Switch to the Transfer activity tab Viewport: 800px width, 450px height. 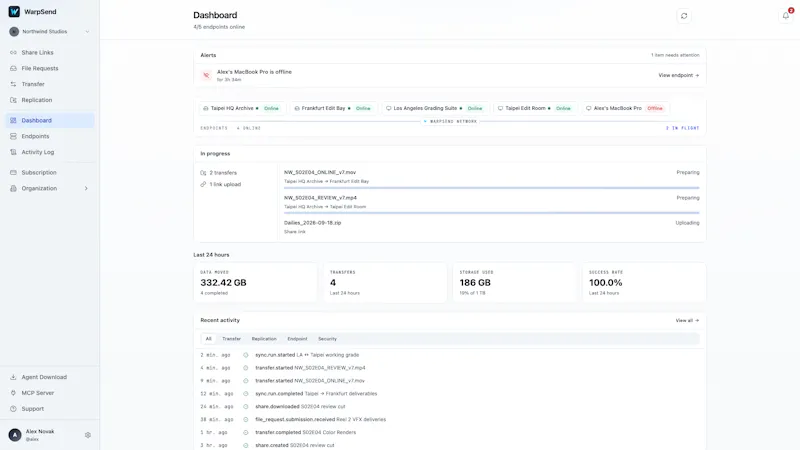click(x=231, y=339)
